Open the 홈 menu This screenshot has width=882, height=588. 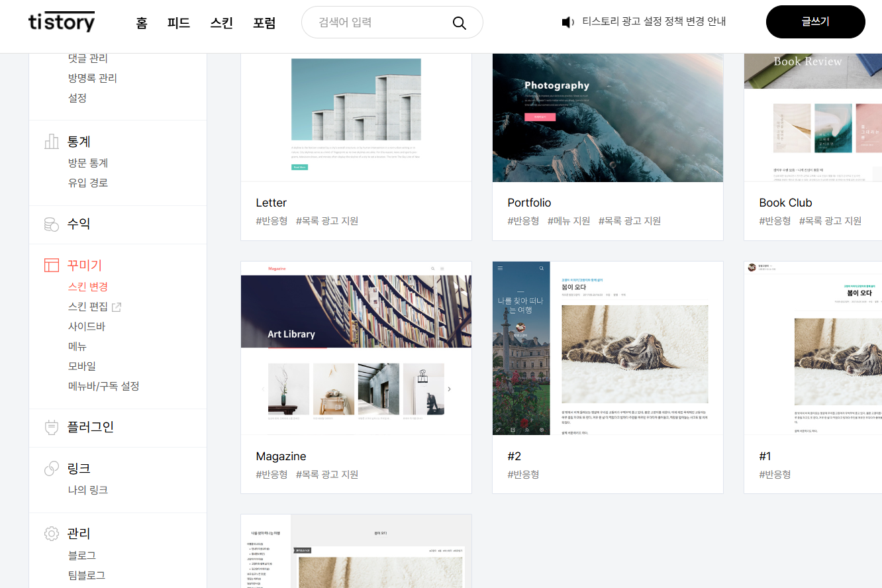[142, 23]
